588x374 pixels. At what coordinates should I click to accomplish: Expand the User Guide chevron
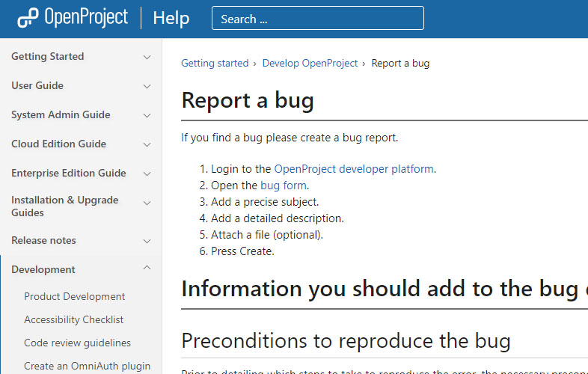pos(147,86)
